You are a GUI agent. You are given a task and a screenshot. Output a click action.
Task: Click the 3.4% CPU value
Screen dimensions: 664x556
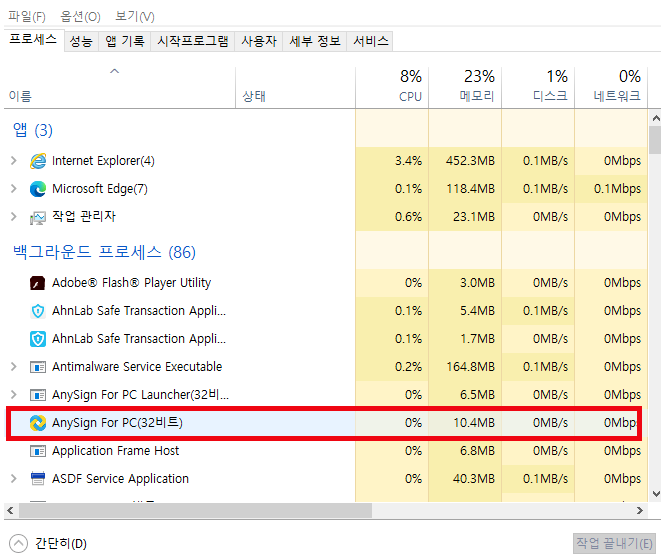[408, 161]
